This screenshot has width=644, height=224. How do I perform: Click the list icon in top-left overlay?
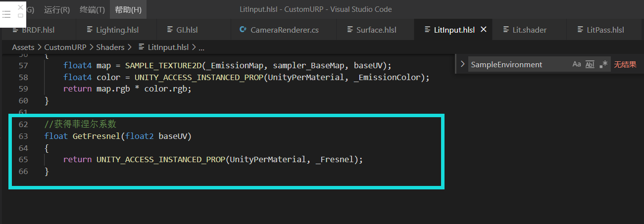coord(6,16)
